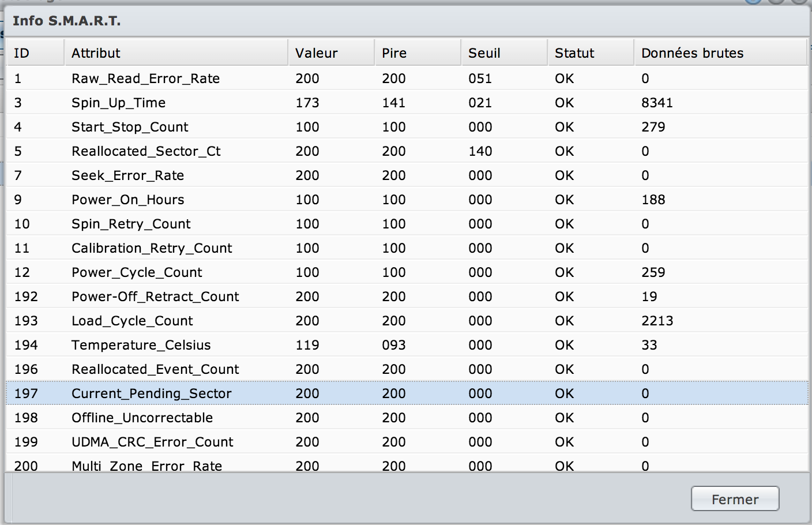812x525 pixels.
Task: Select the Start_Stop_Count row
Action: point(130,127)
